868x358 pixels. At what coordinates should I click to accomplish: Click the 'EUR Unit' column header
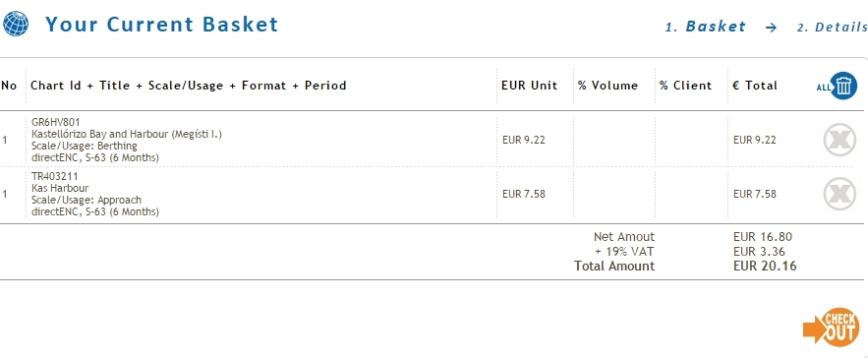point(529,86)
